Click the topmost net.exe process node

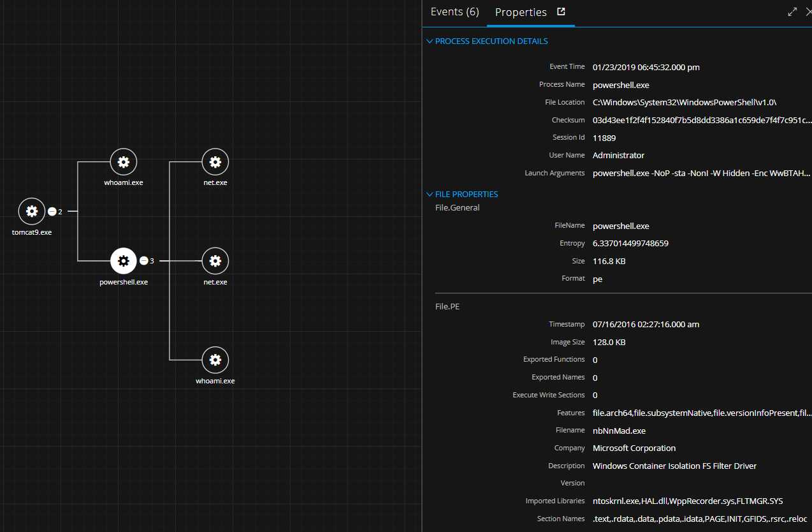pos(215,162)
